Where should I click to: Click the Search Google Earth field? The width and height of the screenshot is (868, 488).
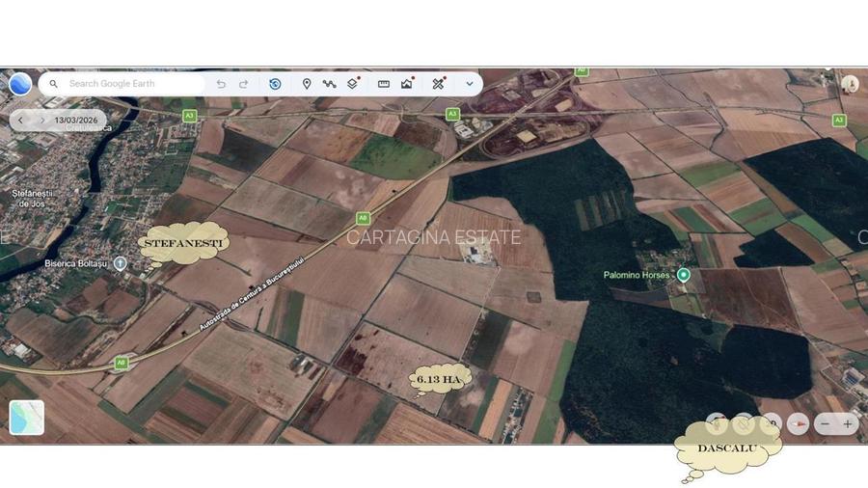[125, 84]
